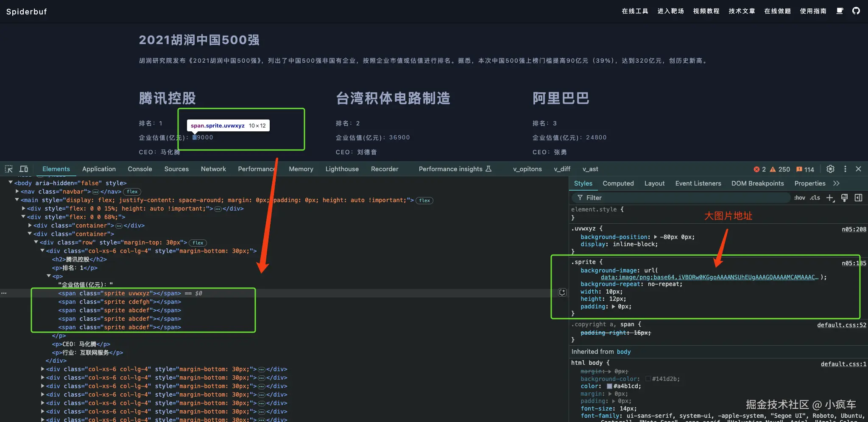
Task: Open the v_opitons tab
Action: coord(527,169)
